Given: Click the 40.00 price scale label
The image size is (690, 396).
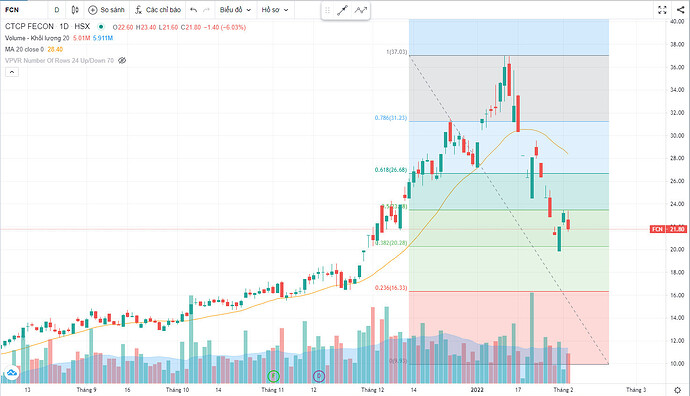Looking at the screenshot, I should click(x=677, y=22).
